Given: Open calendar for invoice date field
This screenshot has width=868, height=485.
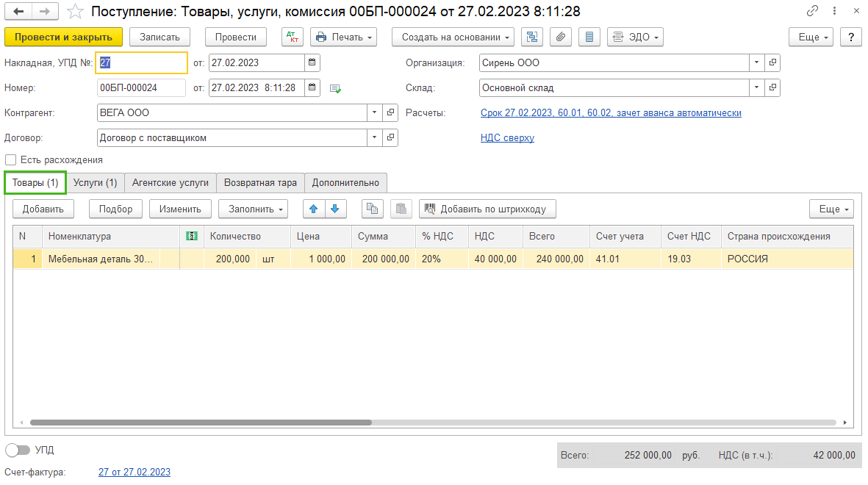Looking at the screenshot, I should pos(312,62).
